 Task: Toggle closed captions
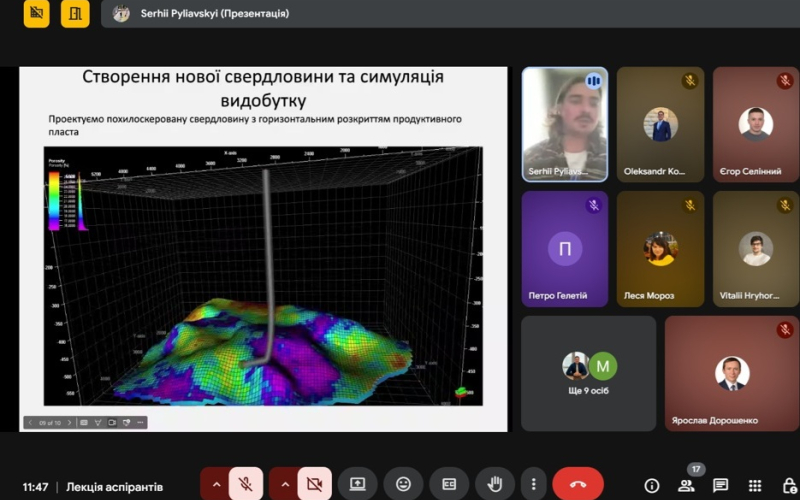(449, 484)
